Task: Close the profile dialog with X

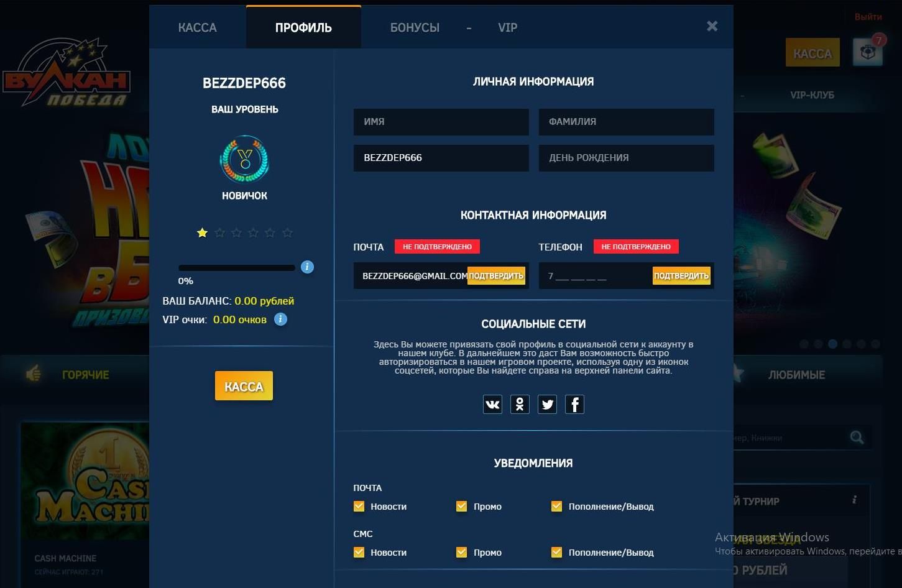Action: 712,26
